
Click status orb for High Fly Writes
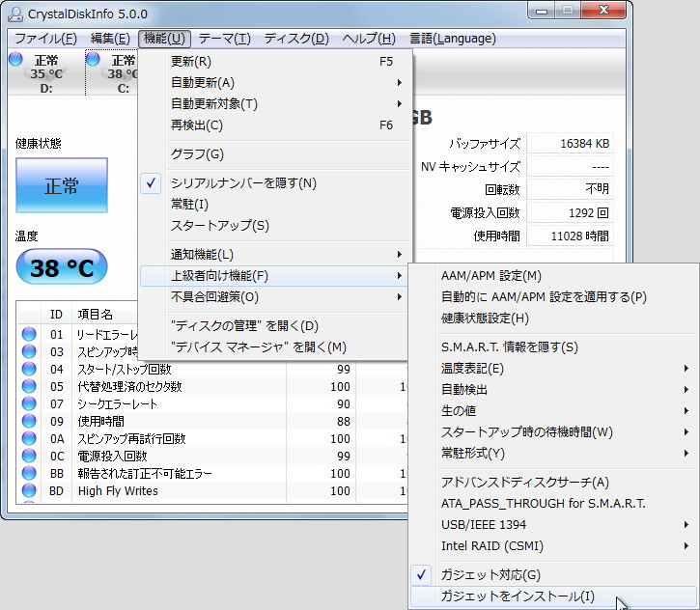[29, 491]
